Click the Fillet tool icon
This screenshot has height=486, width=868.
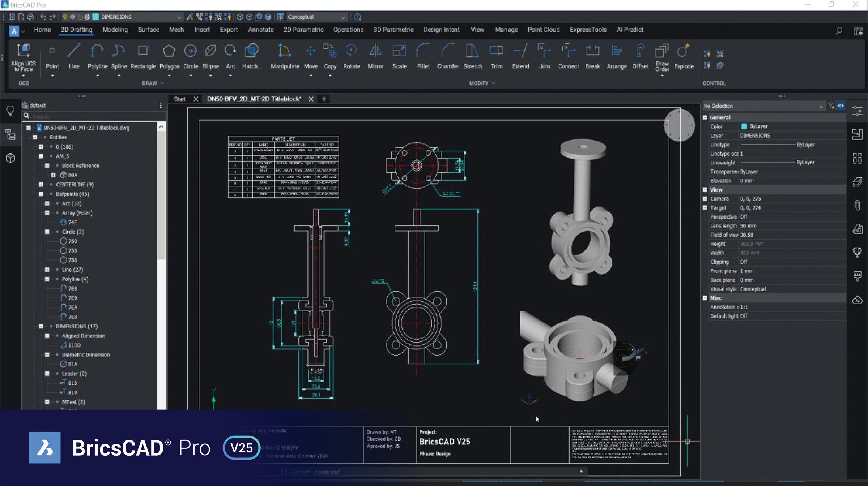coord(423,51)
